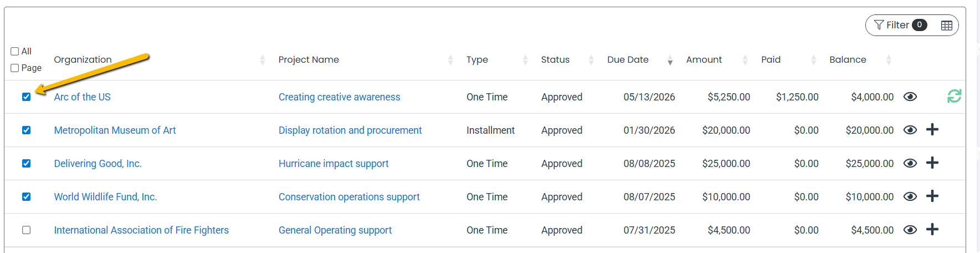Click the plus icon for International Association of Fire Fighters
The height and width of the screenshot is (253, 980).
(x=932, y=229)
